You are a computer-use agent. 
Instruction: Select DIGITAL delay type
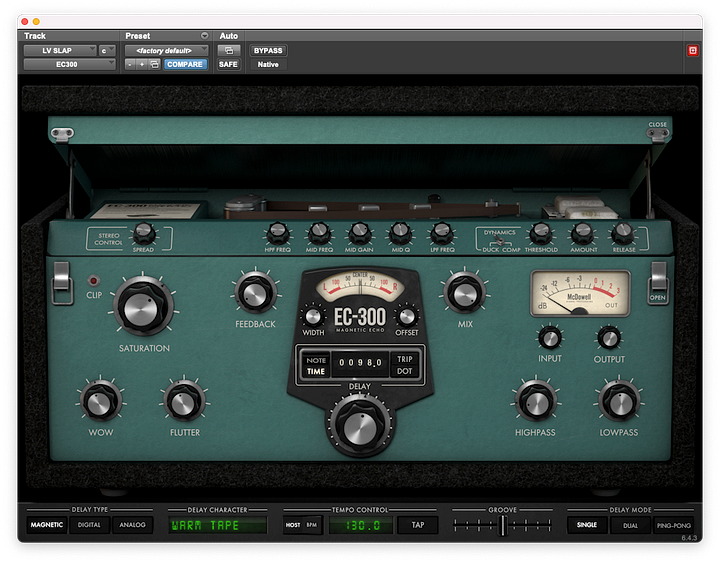pos(89,525)
